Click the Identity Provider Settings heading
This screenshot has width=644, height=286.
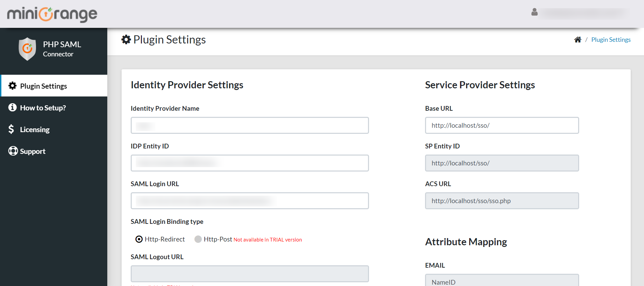(x=187, y=85)
